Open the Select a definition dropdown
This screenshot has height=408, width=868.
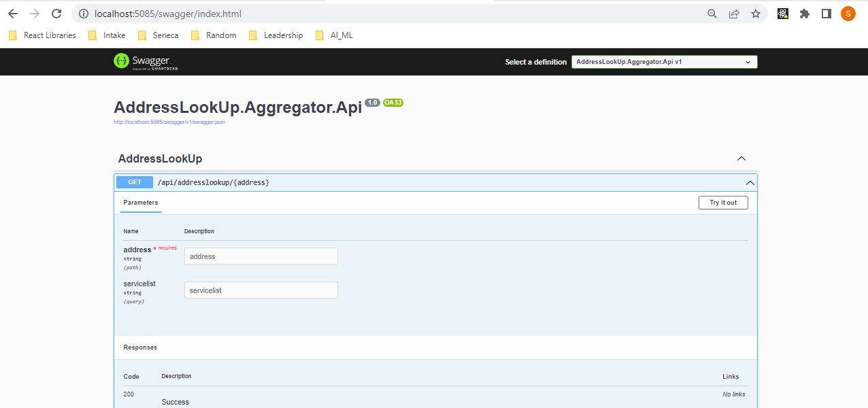pos(664,62)
